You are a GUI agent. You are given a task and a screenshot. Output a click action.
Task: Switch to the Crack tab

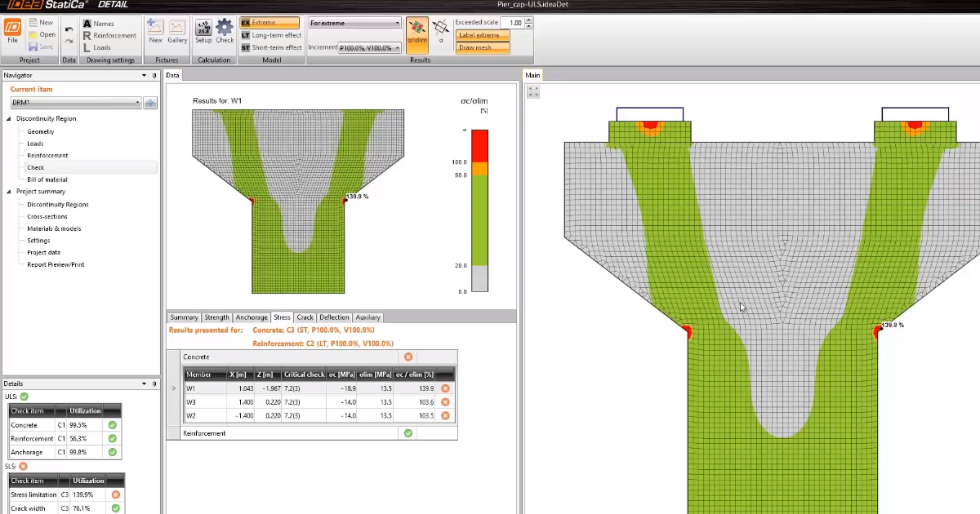coord(305,317)
